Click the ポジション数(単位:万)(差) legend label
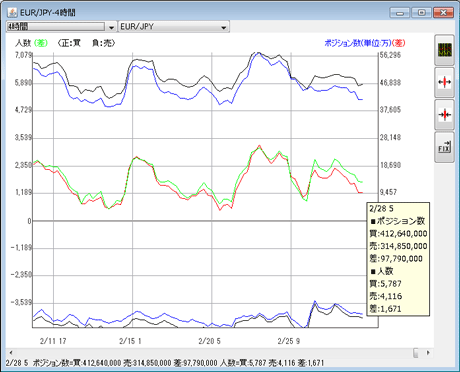The width and height of the screenshot is (460, 372). coord(365,43)
